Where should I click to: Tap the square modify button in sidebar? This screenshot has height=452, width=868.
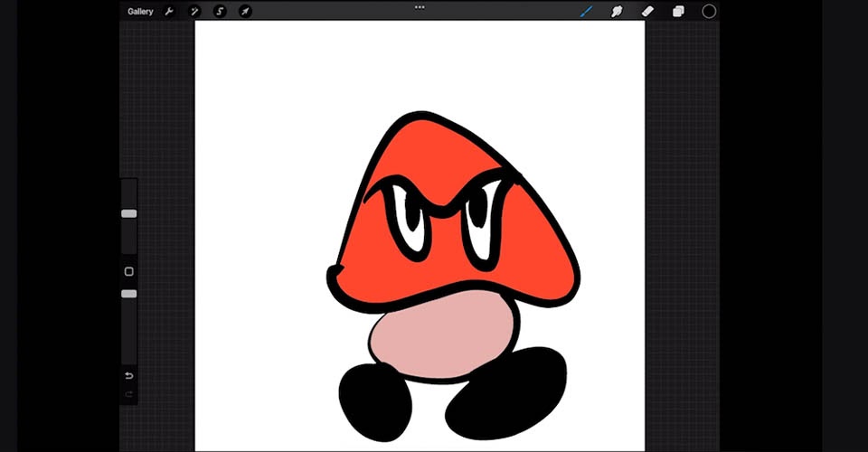click(x=129, y=271)
